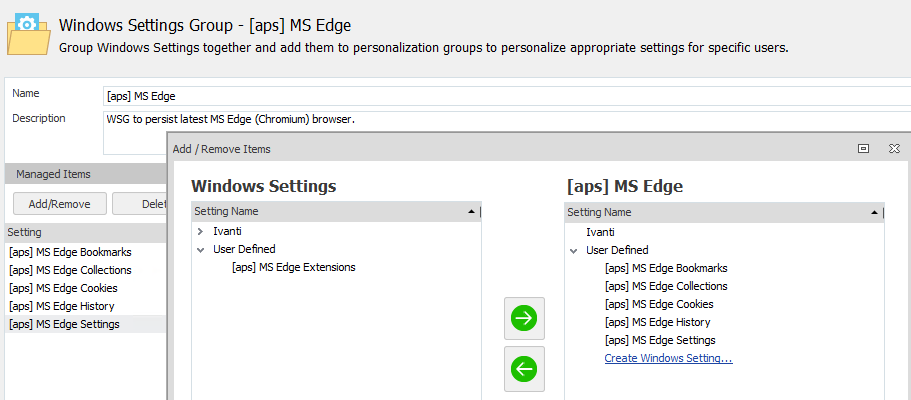This screenshot has width=911, height=400.
Task: Click User Defined label in [aps] MS Edge tree
Action: point(617,251)
